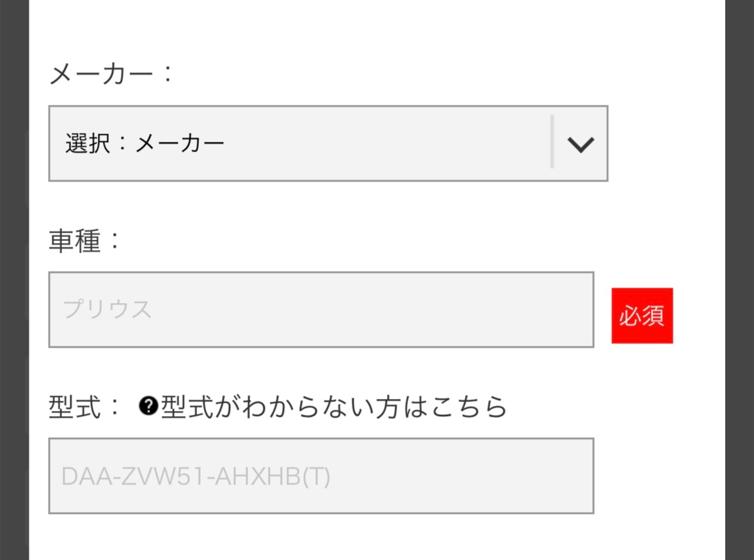Click the red 必須 required badge
The width and height of the screenshot is (754, 560).
pos(641,316)
